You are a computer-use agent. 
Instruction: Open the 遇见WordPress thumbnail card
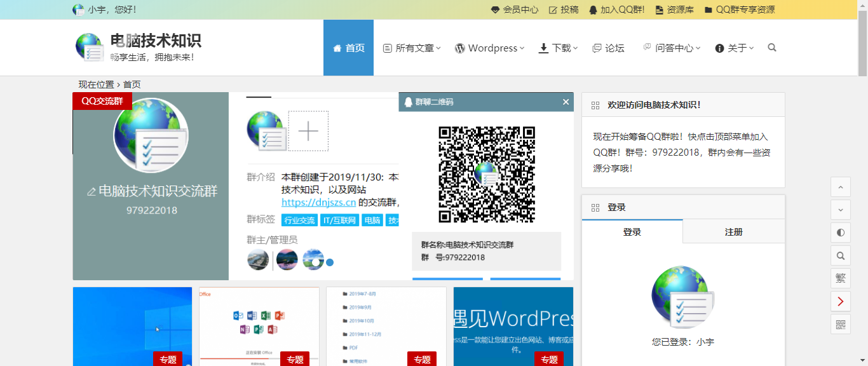[513, 327]
